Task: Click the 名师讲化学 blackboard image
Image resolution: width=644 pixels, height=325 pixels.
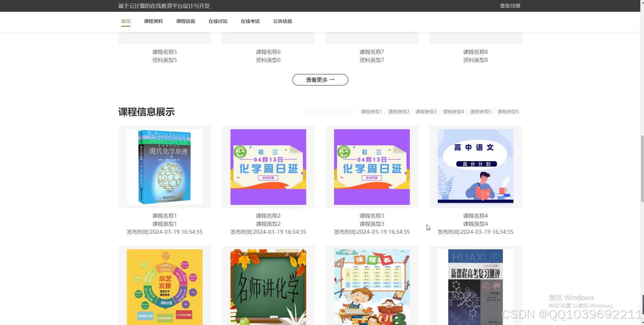Action: [x=268, y=286]
